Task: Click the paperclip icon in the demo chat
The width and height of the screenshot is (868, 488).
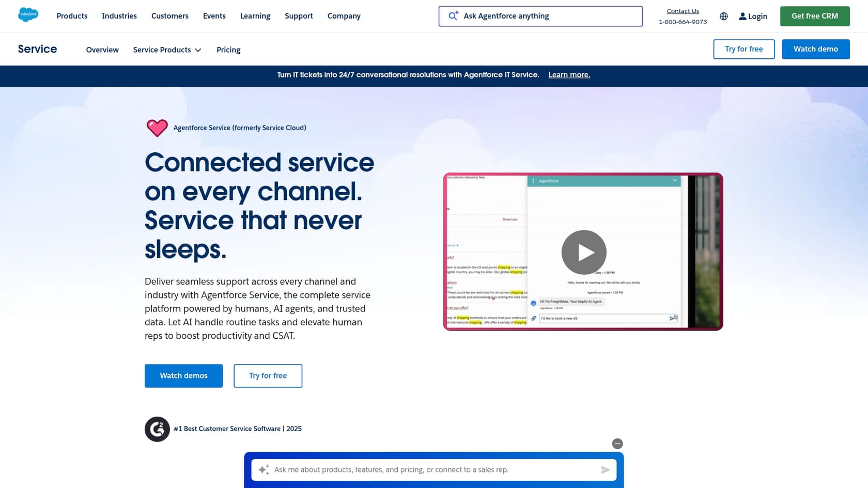Action: pyautogui.click(x=533, y=319)
